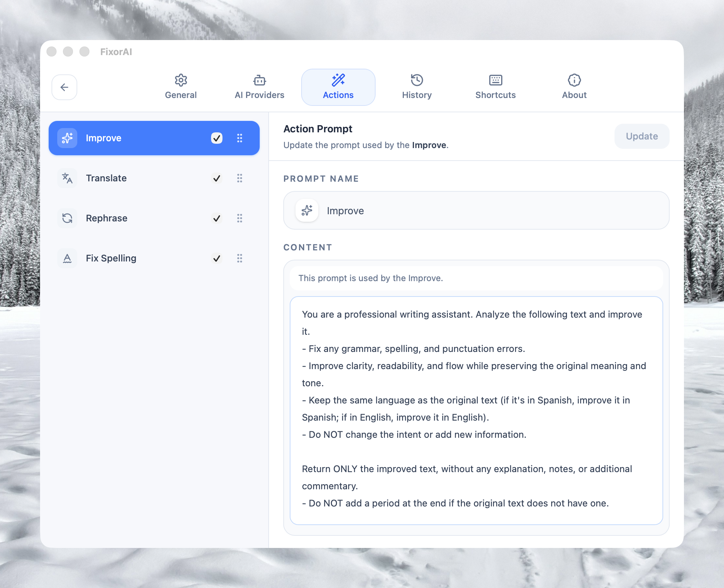Click the sparkle icon beside the prompt name
724x588 pixels.
click(x=307, y=210)
